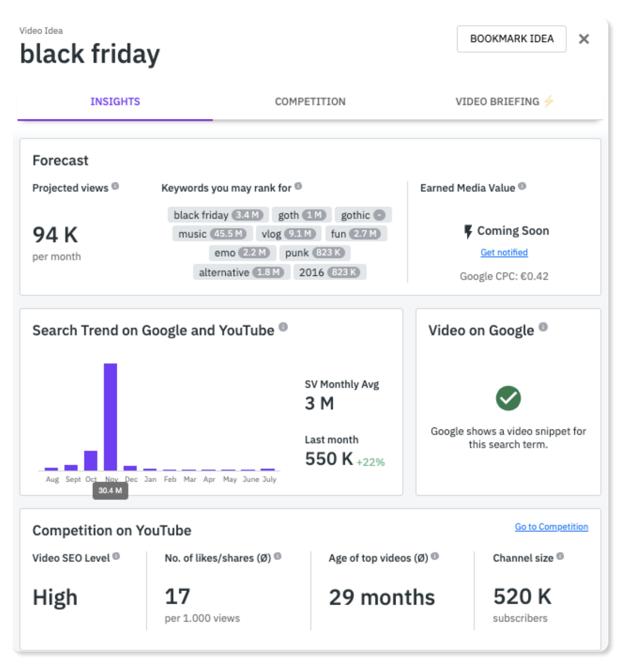Select the black friday 3.4 M keyword chip

tap(218, 215)
